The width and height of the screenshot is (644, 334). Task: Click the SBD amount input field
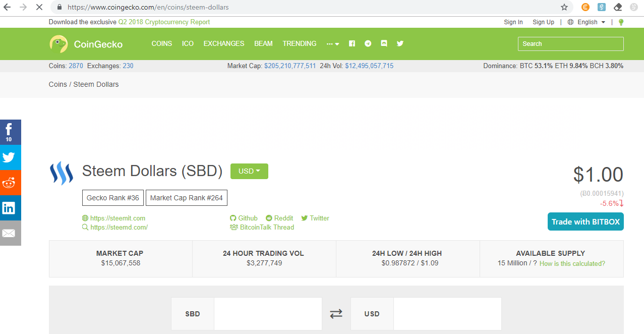[268, 314]
